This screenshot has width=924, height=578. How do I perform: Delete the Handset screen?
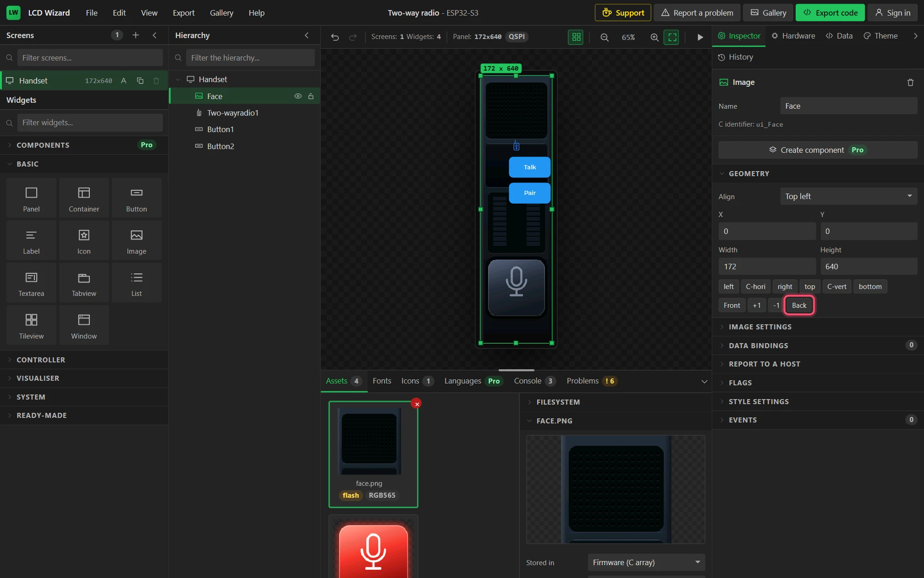156,81
